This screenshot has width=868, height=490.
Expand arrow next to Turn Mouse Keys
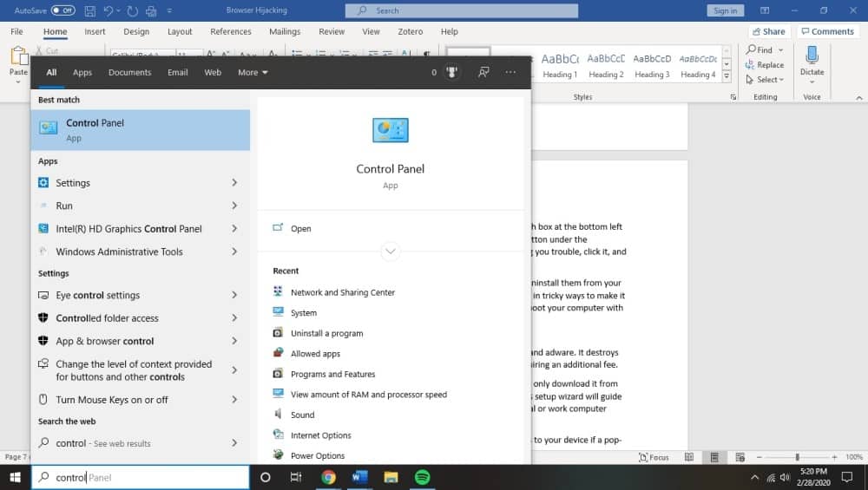[234, 399]
